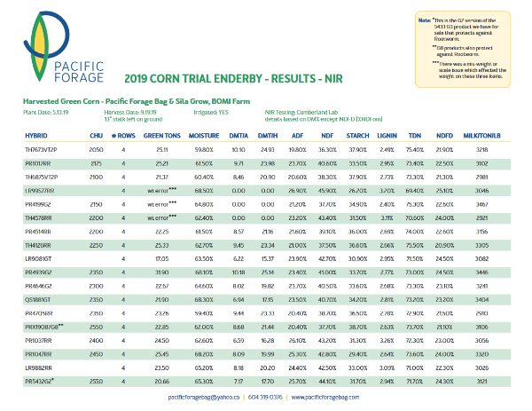This screenshot has height=411, width=532.
Task: Click the 'Irrigated: YES' text
Action: coord(211,113)
